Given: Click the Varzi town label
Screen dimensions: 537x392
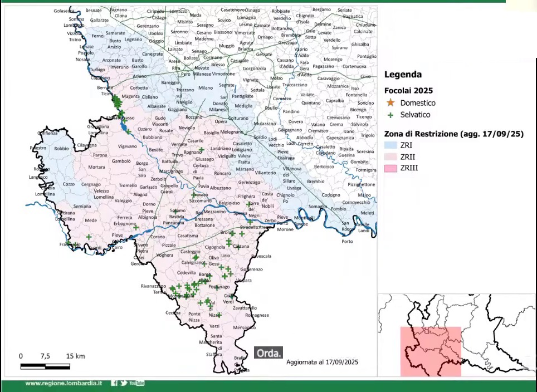Looking at the screenshot, I should click(215, 325).
